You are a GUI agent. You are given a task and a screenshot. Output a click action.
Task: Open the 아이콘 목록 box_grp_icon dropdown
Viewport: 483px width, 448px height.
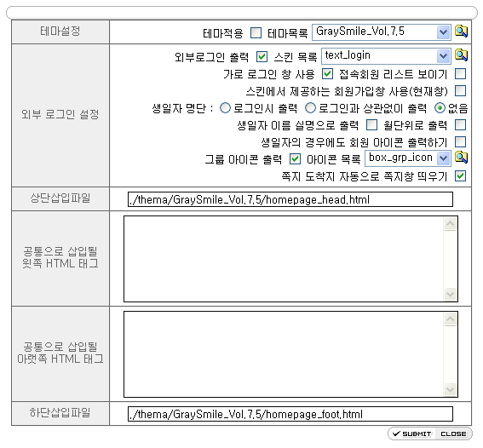pyautogui.click(x=408, y=158)
